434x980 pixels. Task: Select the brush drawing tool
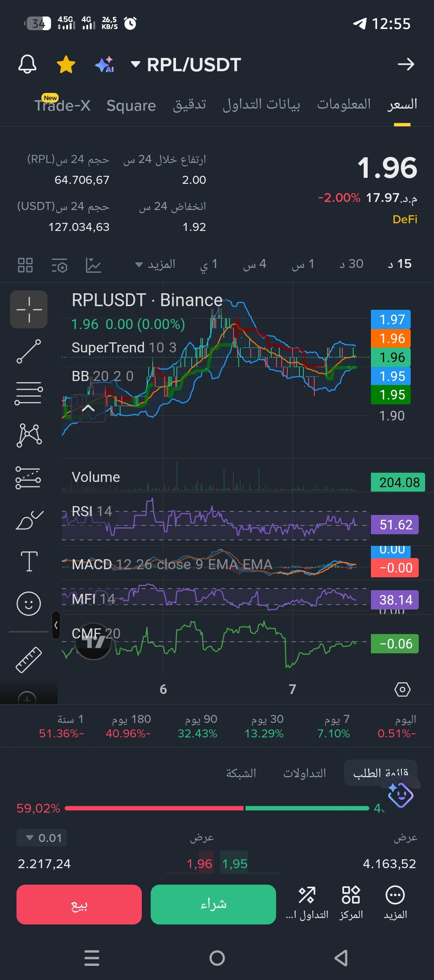(x=29, y=520)
